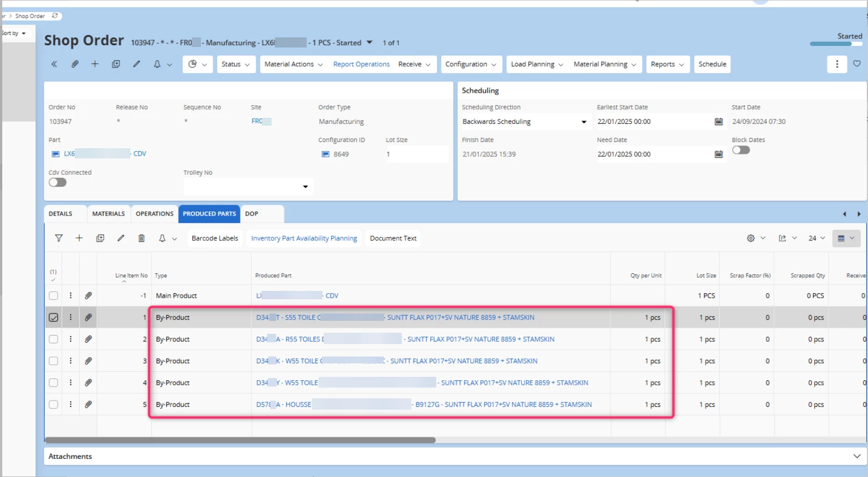Open the Reports dropdown
The height and width of the screenshot is (477, 868).
point(668,65)
